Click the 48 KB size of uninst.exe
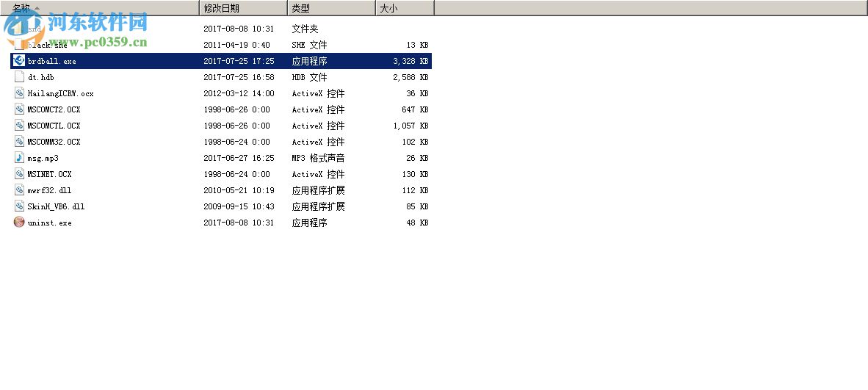 (417, 223)
